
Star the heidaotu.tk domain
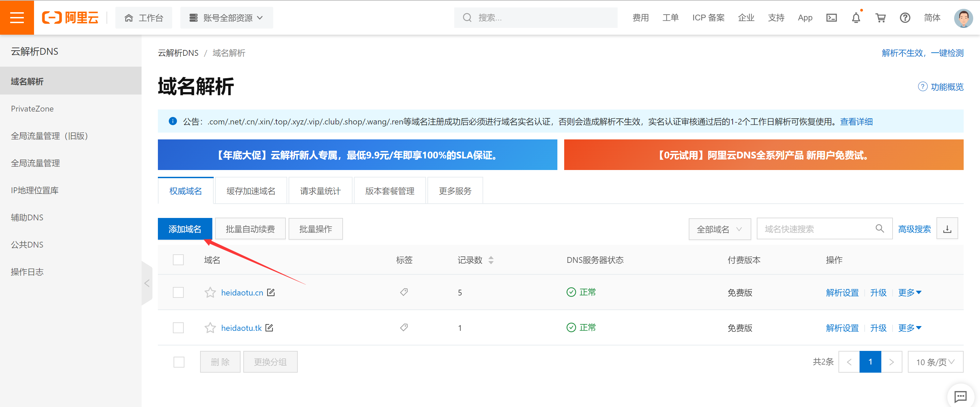[210, 327]
